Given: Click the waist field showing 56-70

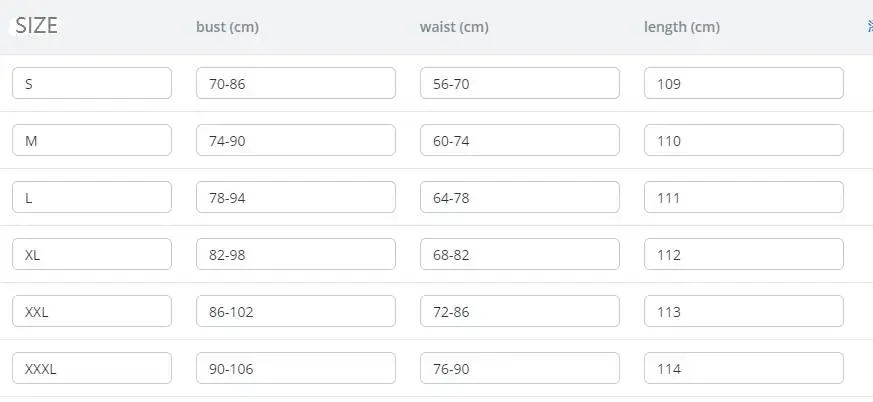Looking at the screenshot, I should point(520,84).
